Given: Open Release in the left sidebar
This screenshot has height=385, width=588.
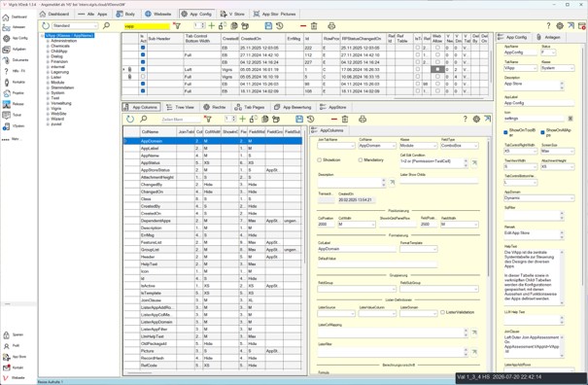Looking at the screenshot, I should coord(14,104).
